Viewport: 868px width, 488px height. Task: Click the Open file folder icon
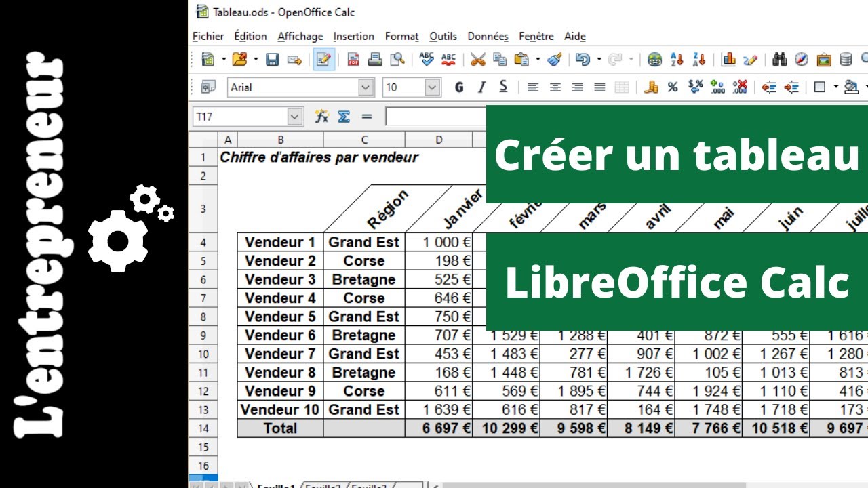click(x=239, y=60)
